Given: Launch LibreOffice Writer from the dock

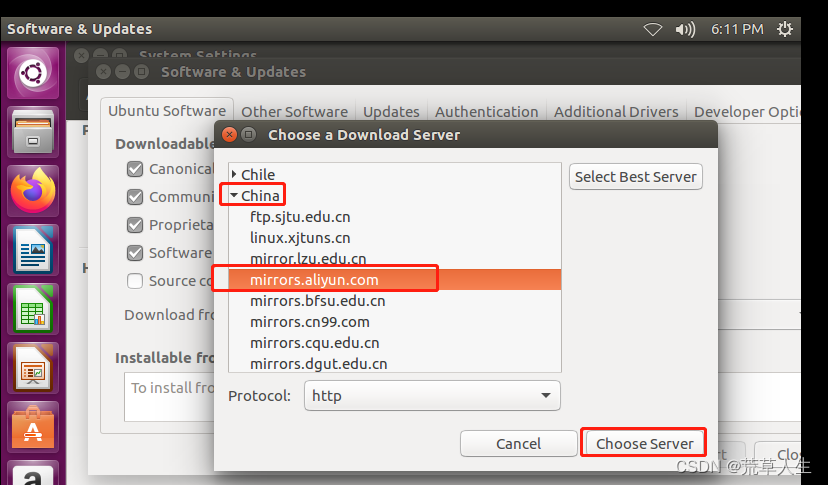Looking at the screenshot, I should [x=33, y=250].
